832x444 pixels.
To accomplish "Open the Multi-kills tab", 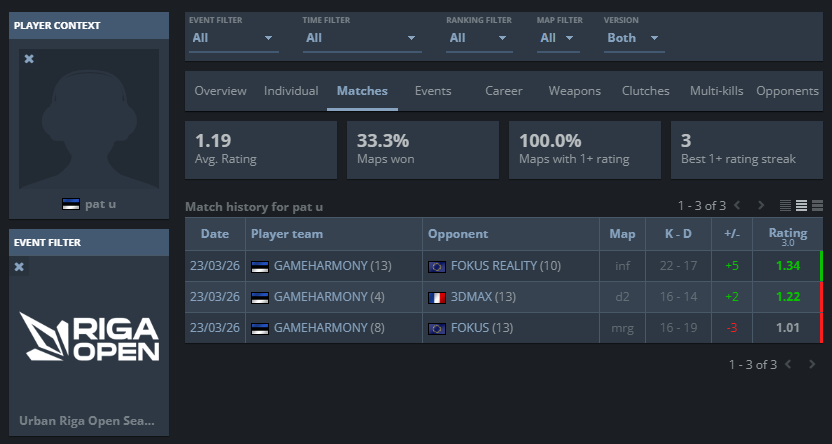I will click(716, 91).
